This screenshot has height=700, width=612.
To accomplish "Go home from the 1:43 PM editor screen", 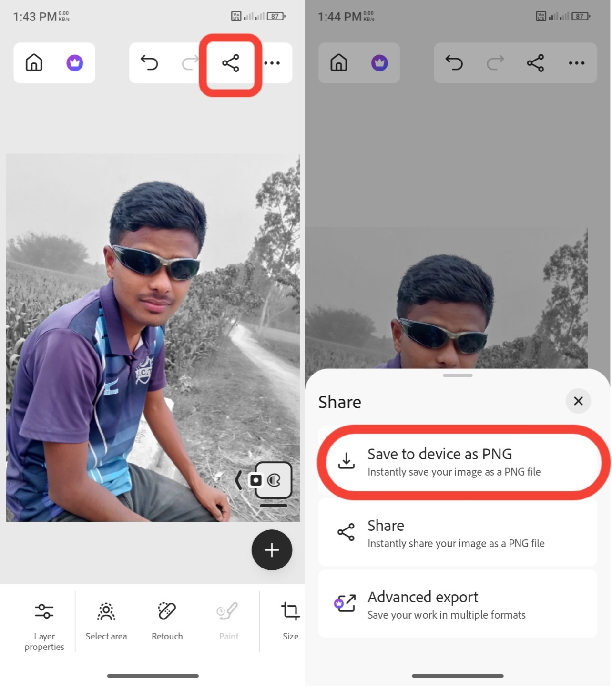I will pyautogui.click(x=34, y=63).
